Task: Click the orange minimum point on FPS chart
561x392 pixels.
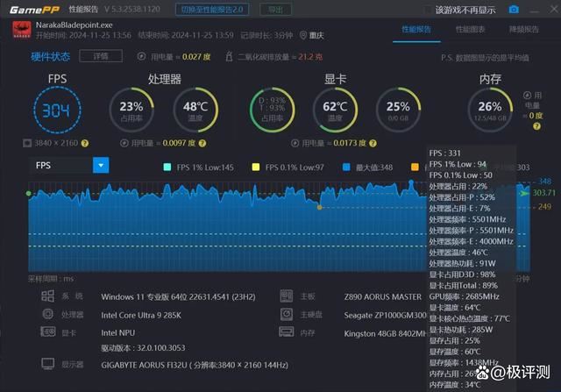Action: (319, 207)
